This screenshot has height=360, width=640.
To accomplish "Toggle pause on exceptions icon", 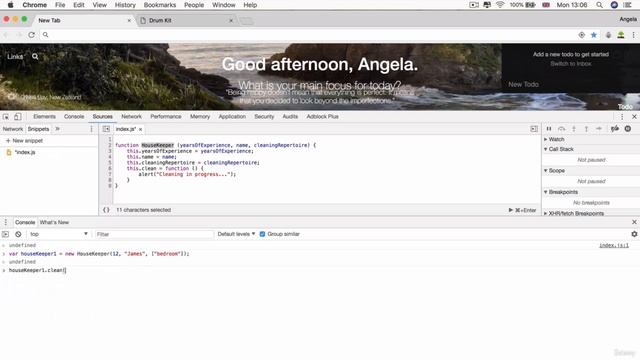I will click(x=628, y=129).
